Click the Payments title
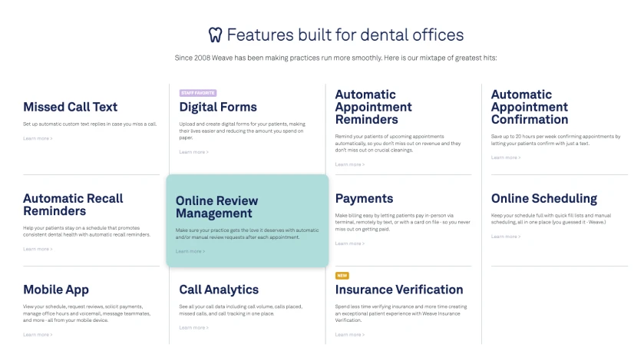This screenshot has height=361, width=644. coord(365,199)
